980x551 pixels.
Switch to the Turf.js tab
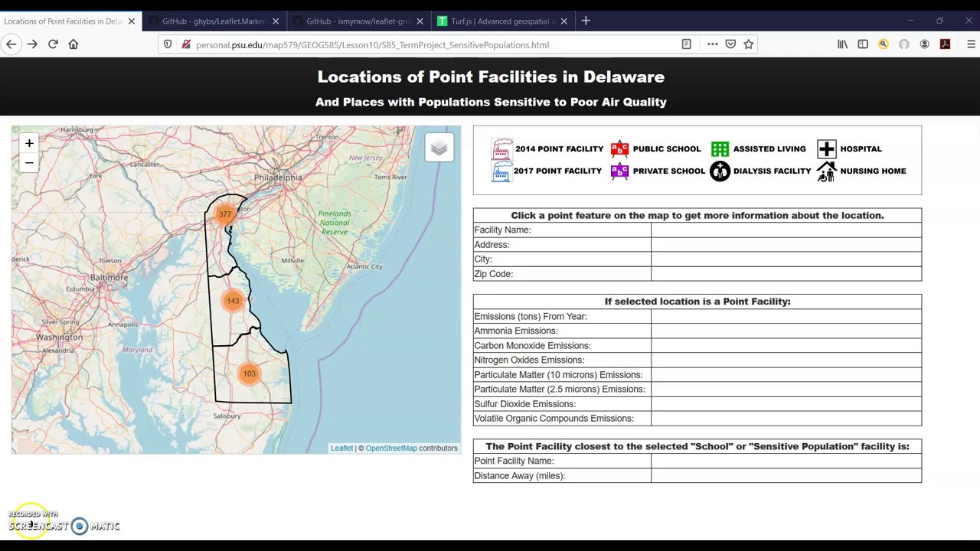(502, 21)
